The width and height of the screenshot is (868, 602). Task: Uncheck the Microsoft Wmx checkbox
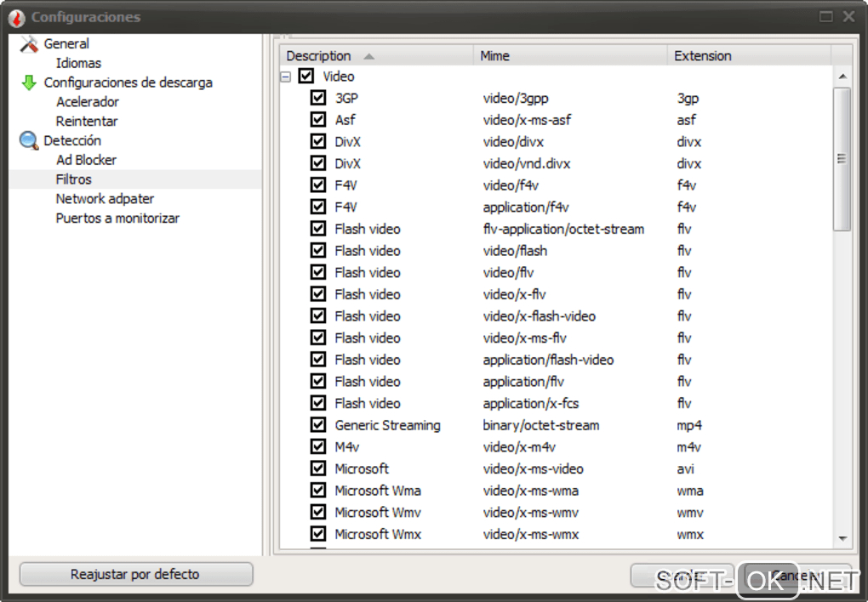pos(317,534)
